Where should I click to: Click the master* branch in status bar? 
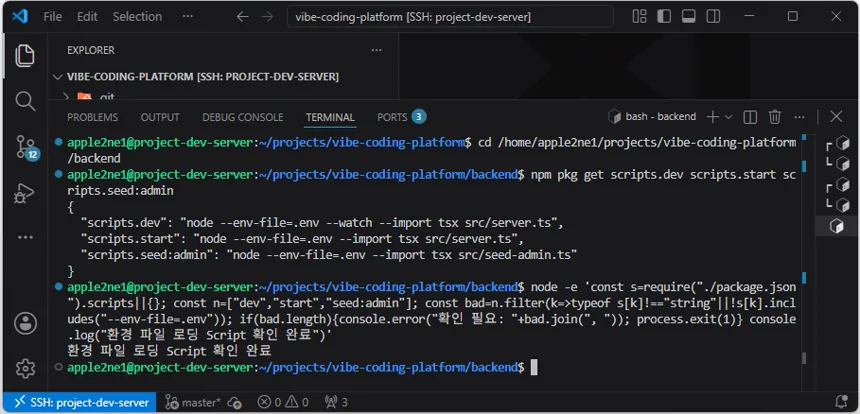(x=193, y=402)
